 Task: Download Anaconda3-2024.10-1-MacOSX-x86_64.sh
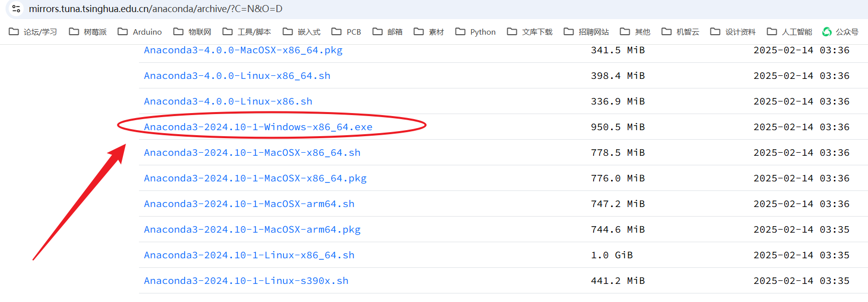(252, 153)
